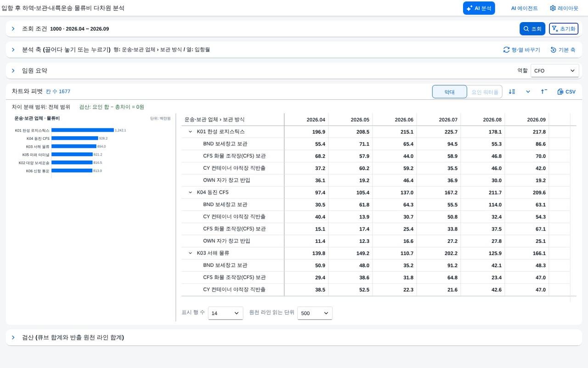Open the 역할 CFO dropdown
The height and width of the screenshot is (368, 588).
tap(554, 71)
